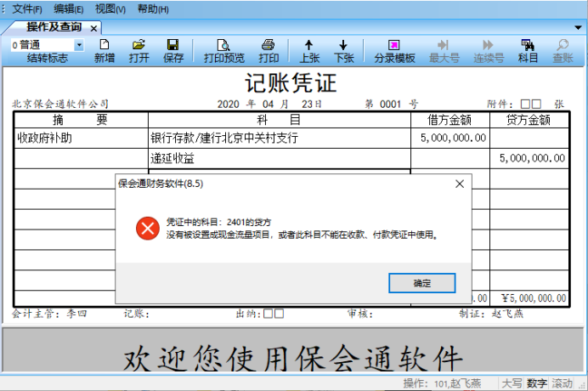Expand the tab list arrow at far right

(x=580, y=27)
